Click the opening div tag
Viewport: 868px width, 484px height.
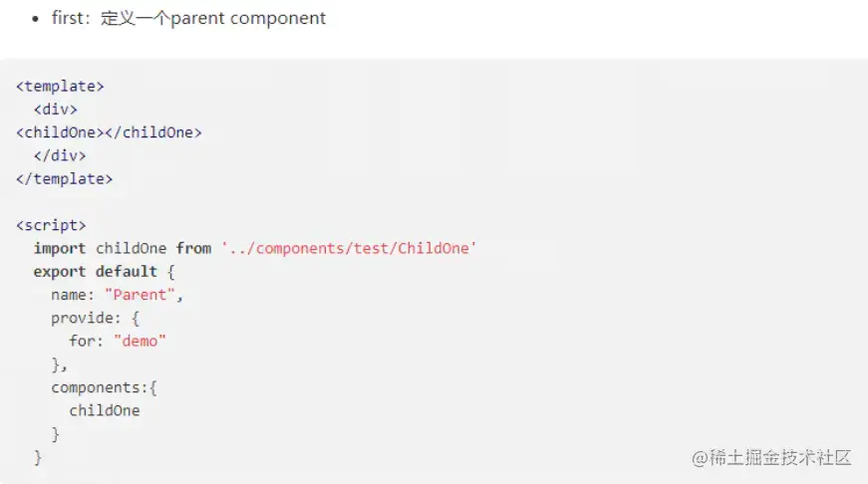[x=56, y=110]
